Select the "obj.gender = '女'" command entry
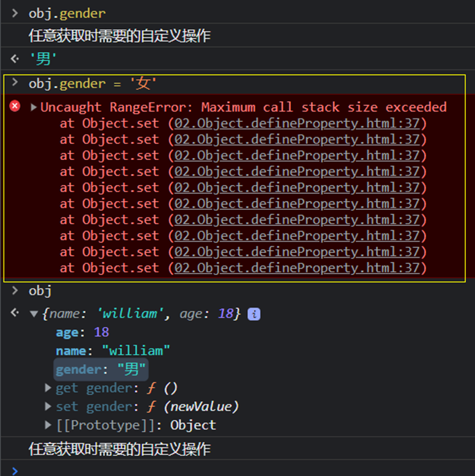 point(93,83)
